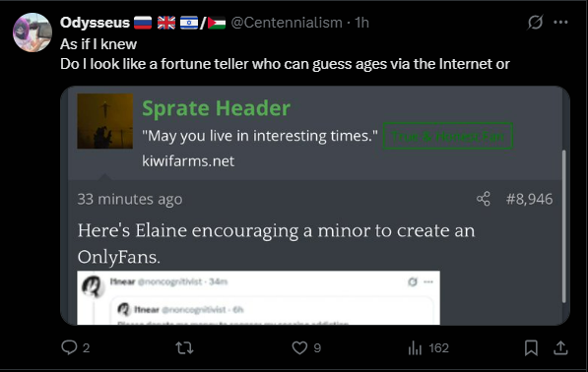The image size is (588, 372).
Task: Open the Sprate Header username
Action: 216,108
